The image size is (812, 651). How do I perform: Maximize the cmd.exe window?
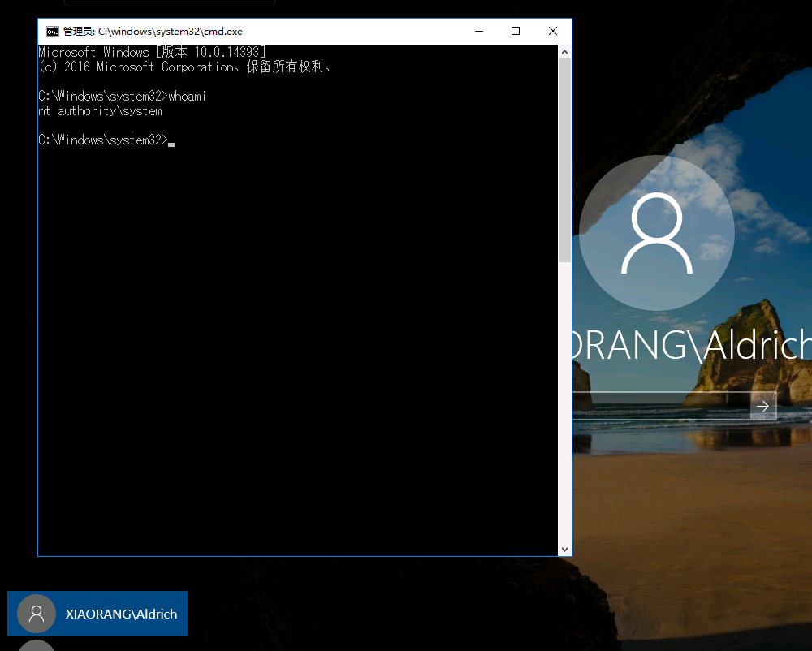click(515, 32)
